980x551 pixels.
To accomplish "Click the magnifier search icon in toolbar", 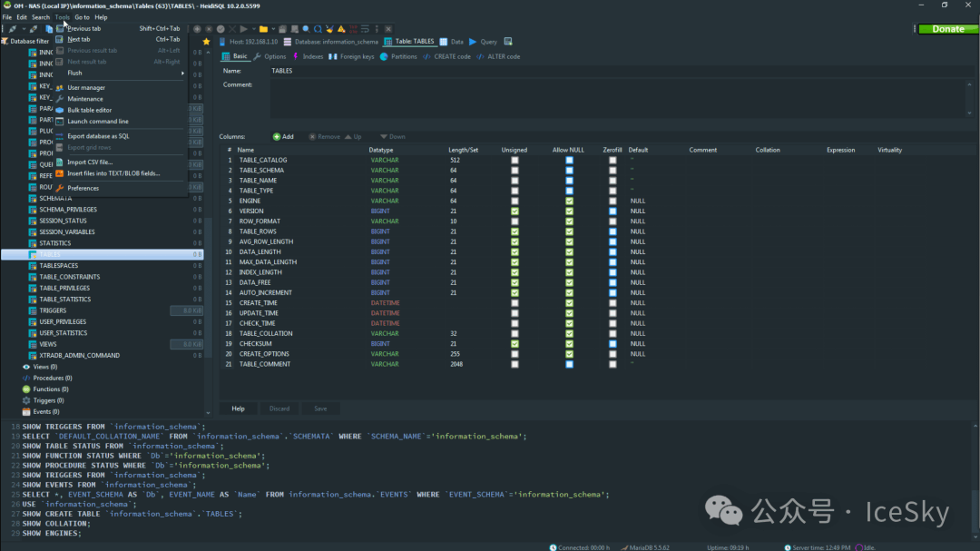I will click(x=306, y=29).
